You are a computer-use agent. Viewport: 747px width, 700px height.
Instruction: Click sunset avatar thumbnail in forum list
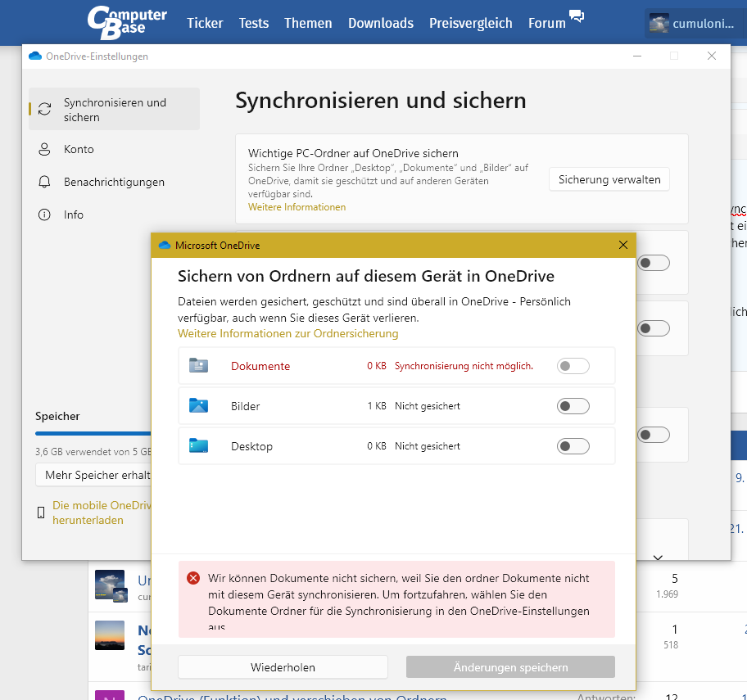(x=110, y=635)
